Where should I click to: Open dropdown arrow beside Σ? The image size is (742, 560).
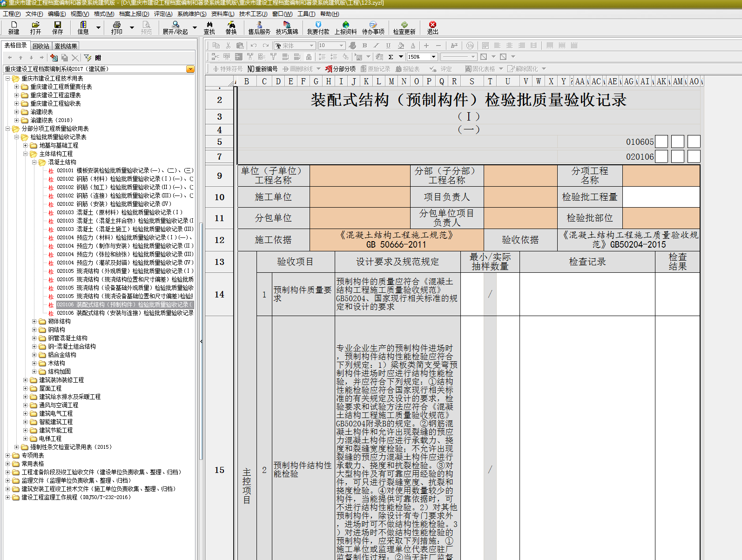401,57
